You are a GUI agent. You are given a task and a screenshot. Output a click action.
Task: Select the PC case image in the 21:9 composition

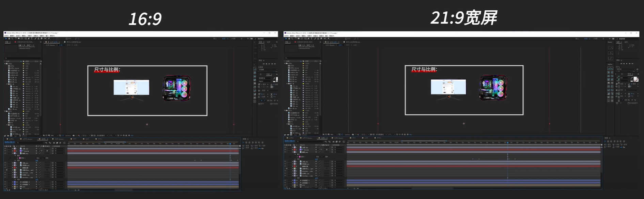coord(493,88)
